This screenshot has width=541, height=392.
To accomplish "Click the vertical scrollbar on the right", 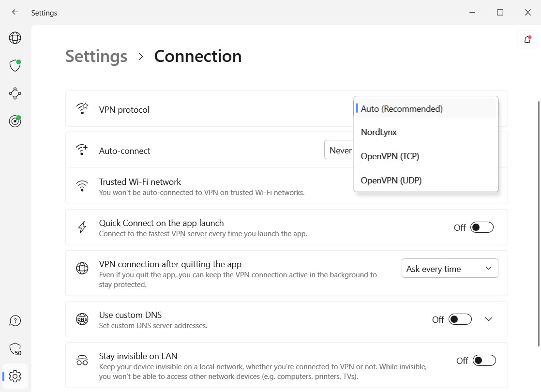I will [539, 223].
